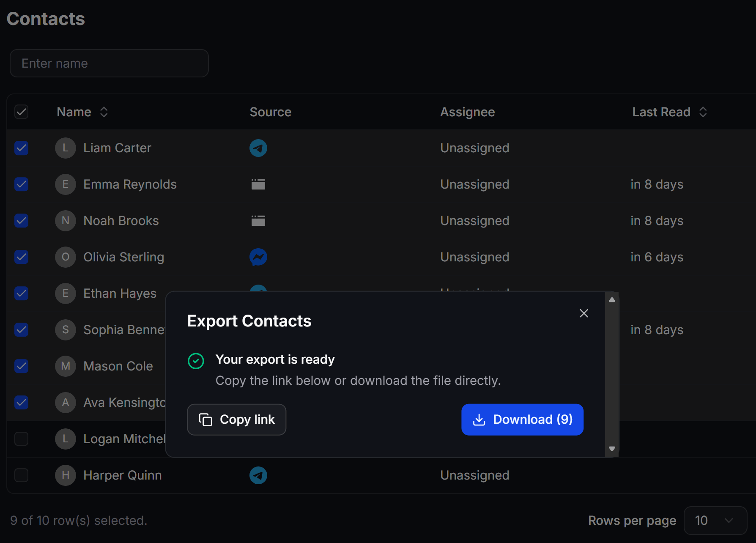Open Ethan Hayes' contact name
Viewport: 756px width, 543px height.
point(120,293)
